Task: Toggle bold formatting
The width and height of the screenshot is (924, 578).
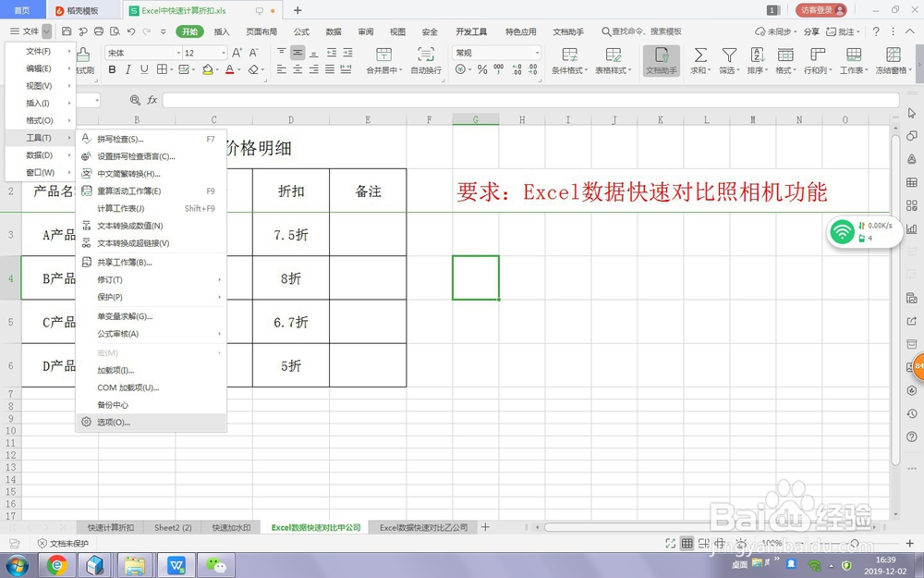Action: click(x=111, y=70)
